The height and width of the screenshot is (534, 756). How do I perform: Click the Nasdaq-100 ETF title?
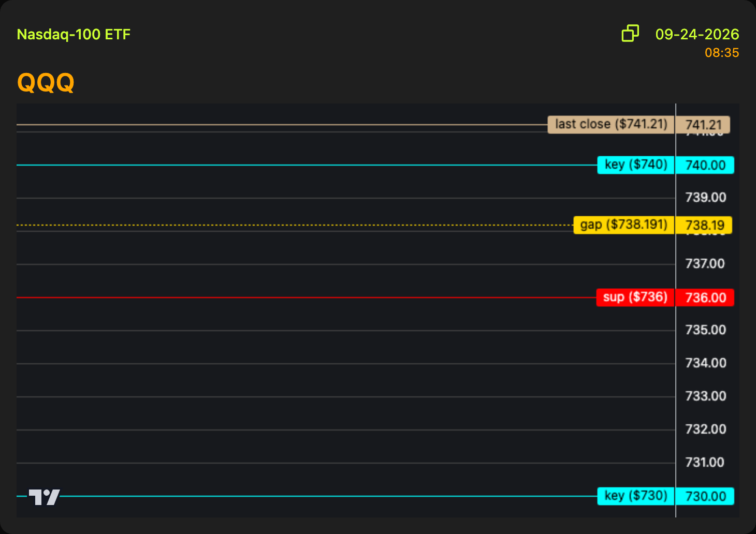(x=74, y=34)
